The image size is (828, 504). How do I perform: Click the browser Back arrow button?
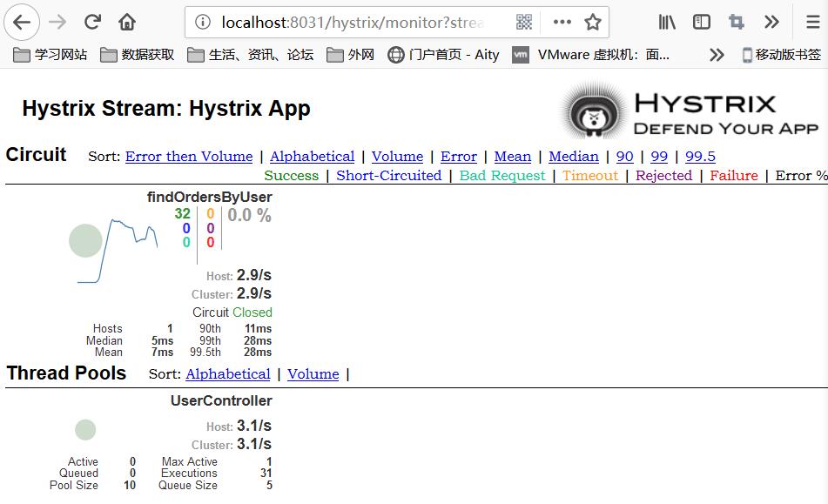point(22,22)
